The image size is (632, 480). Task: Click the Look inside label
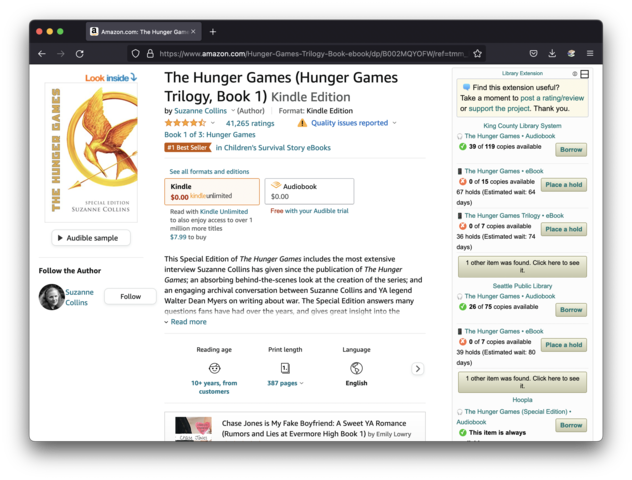(x=111, y=78)
